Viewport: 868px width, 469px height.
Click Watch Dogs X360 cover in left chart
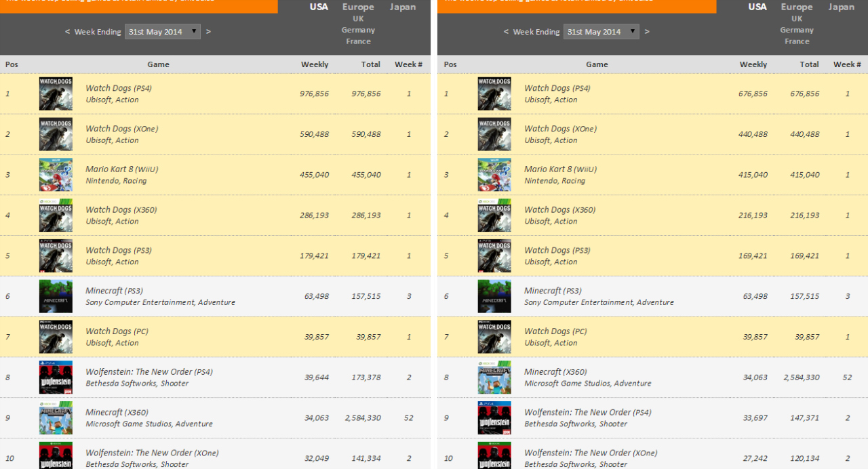point(56,216)
